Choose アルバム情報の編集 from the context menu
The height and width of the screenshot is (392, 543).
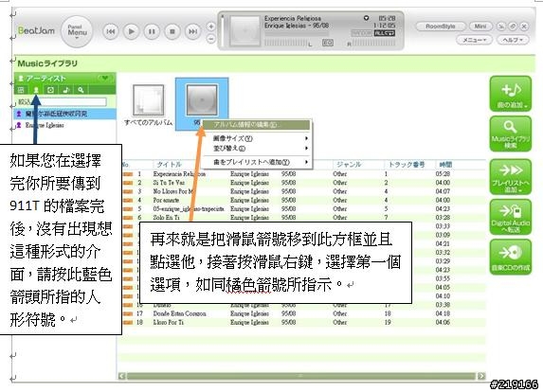(x=256, y=125)
